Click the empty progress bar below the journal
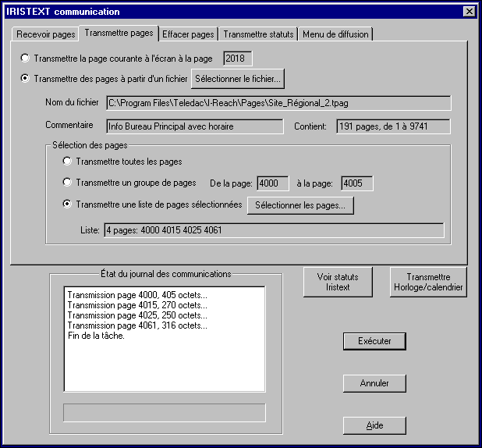This screenshot has width=482, height=448. pos(164,413)
